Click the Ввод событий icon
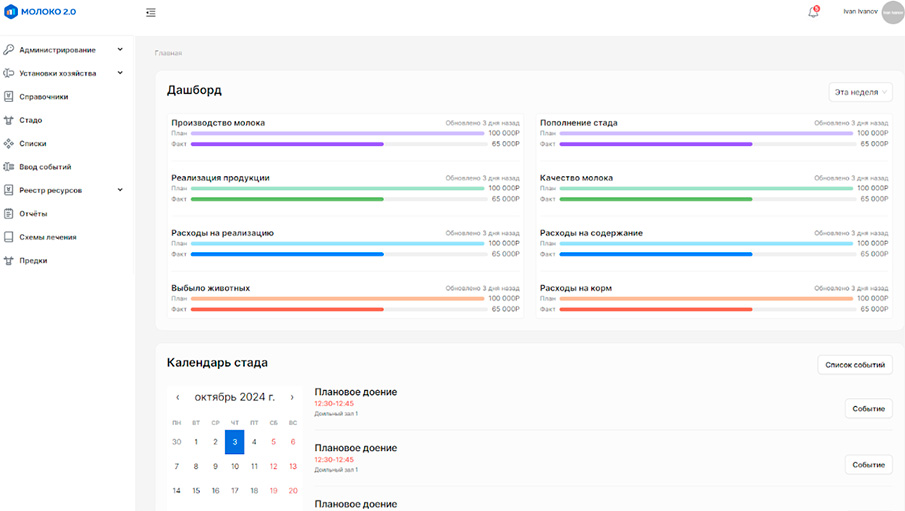This screenshot has width=905, height=511. pos(9,167)
